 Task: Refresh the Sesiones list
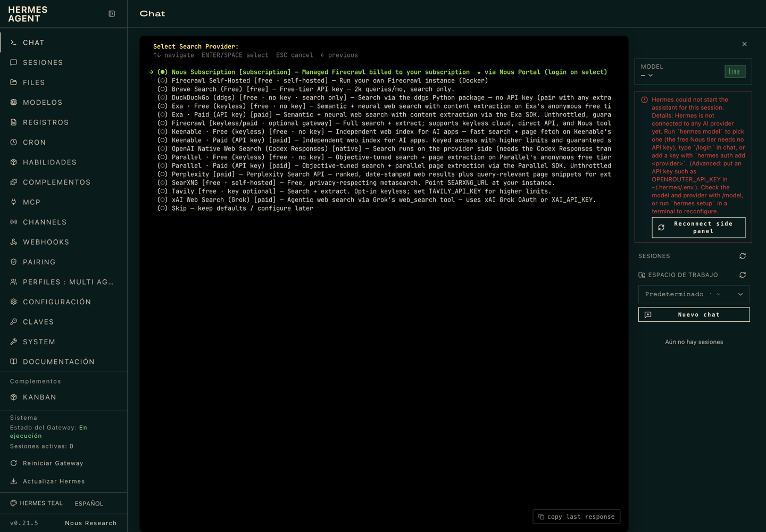pos(743,256)
